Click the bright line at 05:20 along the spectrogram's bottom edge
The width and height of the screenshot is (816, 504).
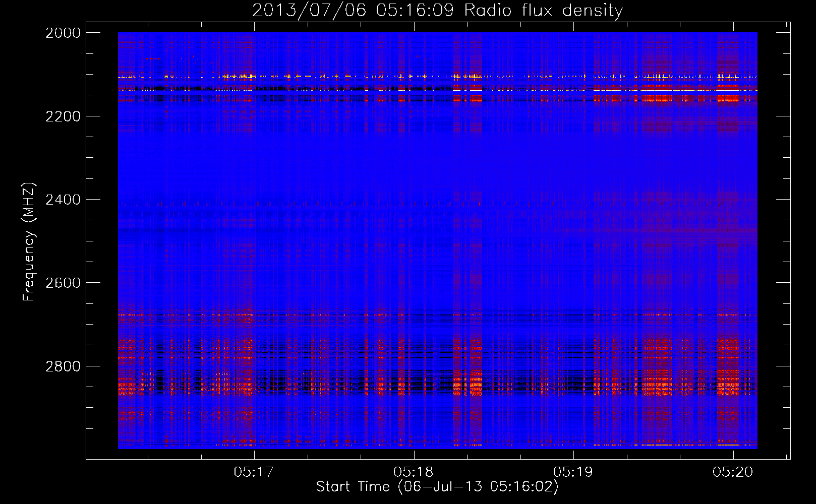[727, 445]
